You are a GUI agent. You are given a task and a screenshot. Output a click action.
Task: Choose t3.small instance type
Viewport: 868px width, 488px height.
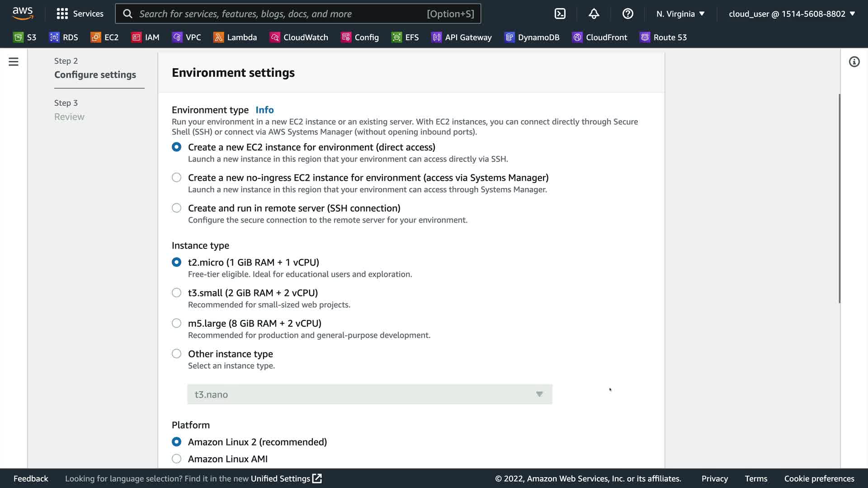[177, 293]
